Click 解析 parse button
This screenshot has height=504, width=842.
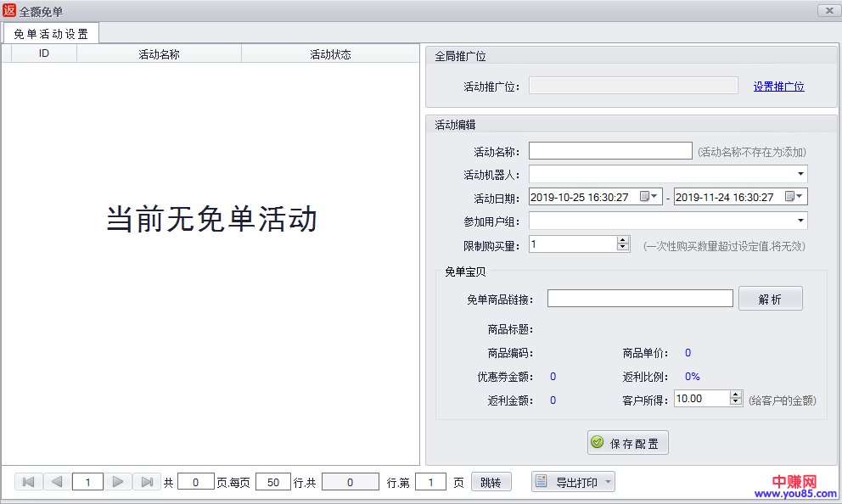click(x=770, y=299)
